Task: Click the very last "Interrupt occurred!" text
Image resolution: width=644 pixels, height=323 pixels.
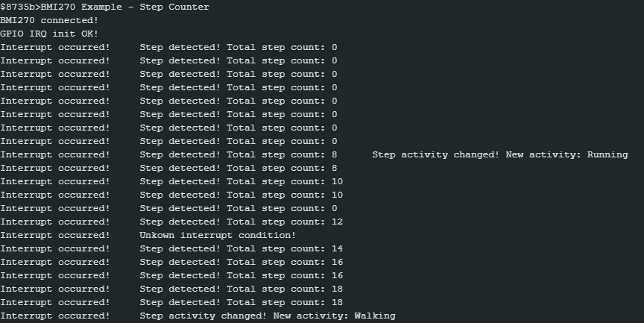Action: pyautogui.click(x=55, y=316)
